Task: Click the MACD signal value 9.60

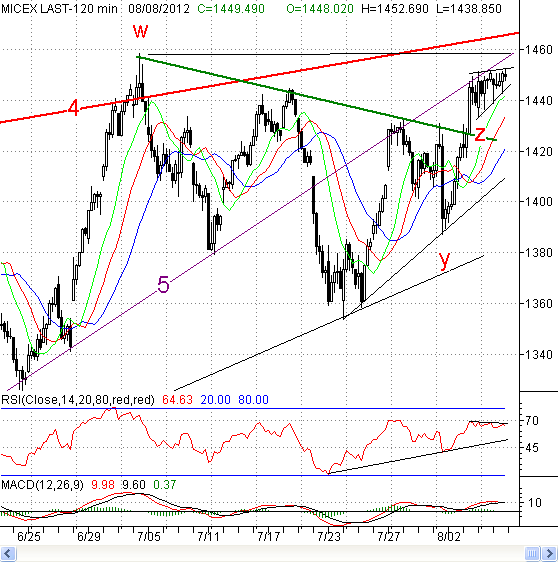Action: pos(134,485)
